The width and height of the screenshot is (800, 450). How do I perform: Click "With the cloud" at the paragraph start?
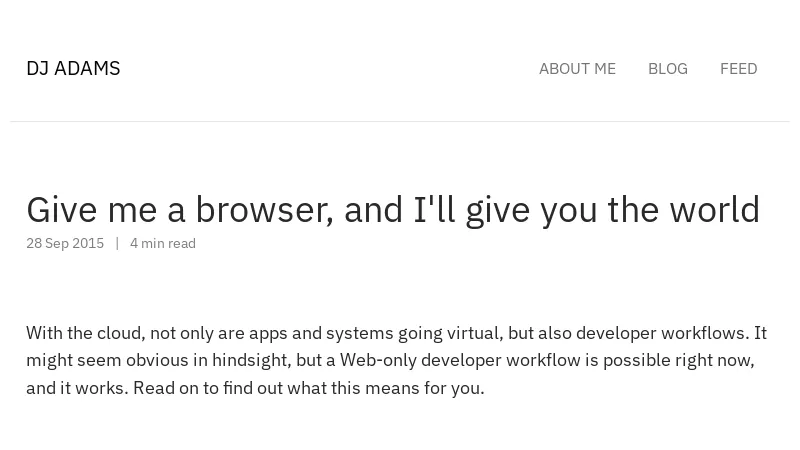tap(84, 333)
